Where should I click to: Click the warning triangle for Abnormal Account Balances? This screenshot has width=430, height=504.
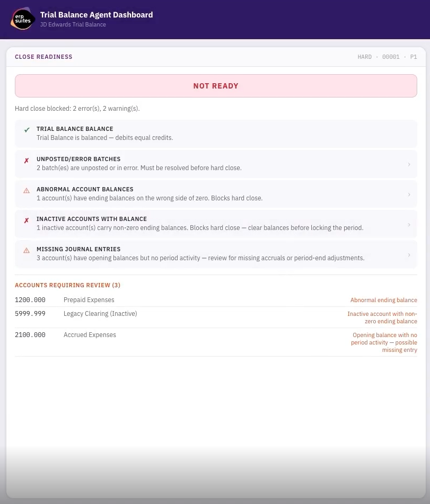(27, 191)
